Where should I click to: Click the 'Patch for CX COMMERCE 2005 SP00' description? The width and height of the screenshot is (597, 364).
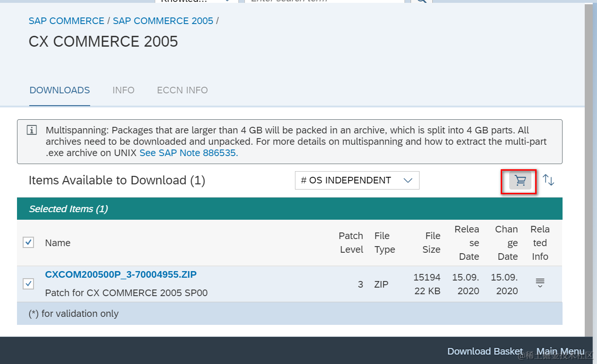point(126,293)
